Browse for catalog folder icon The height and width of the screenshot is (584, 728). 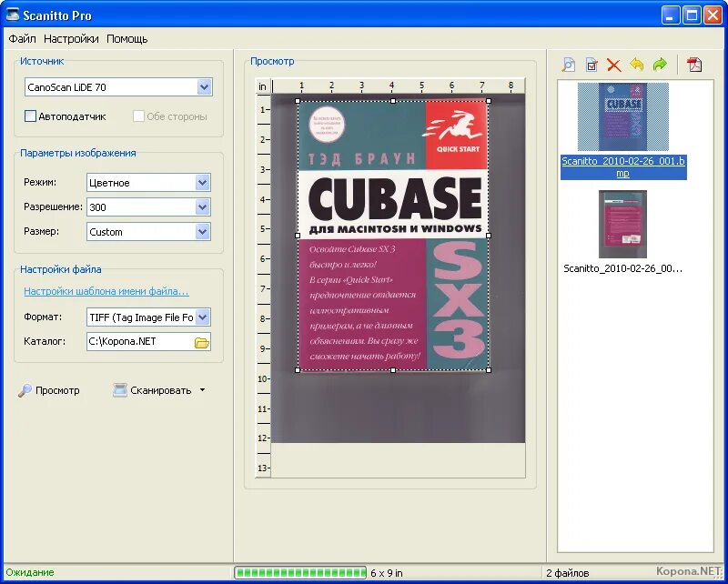pyautogui.click(x=201, y=343)
